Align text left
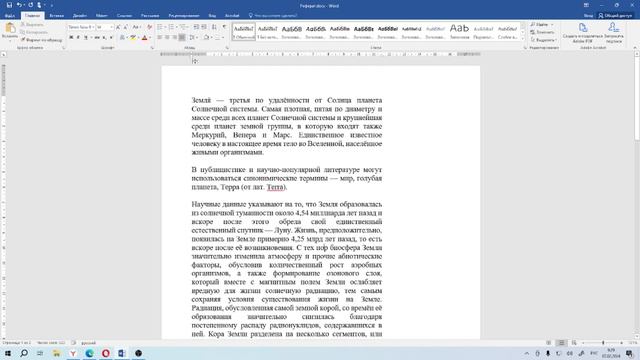 click(x=160, y=38)
